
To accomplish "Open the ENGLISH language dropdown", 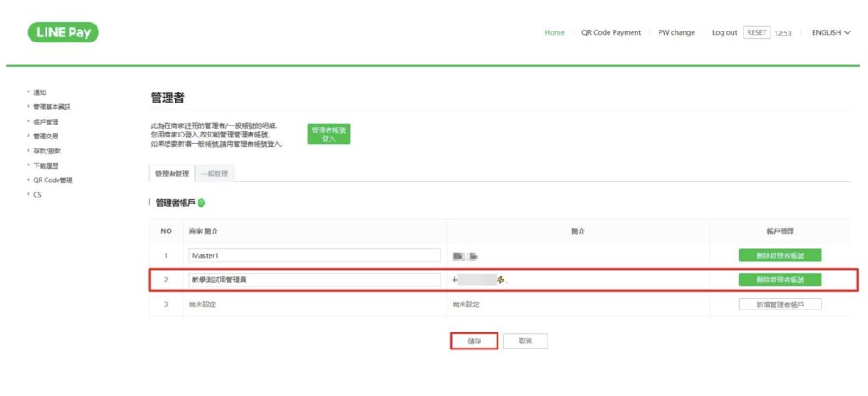I will click(830, 32).
